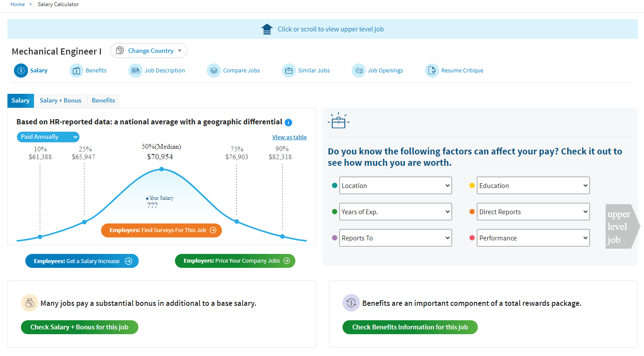The image size is (644, 356).
Task: Click the Job Description document icon
Action: point(135,71)
